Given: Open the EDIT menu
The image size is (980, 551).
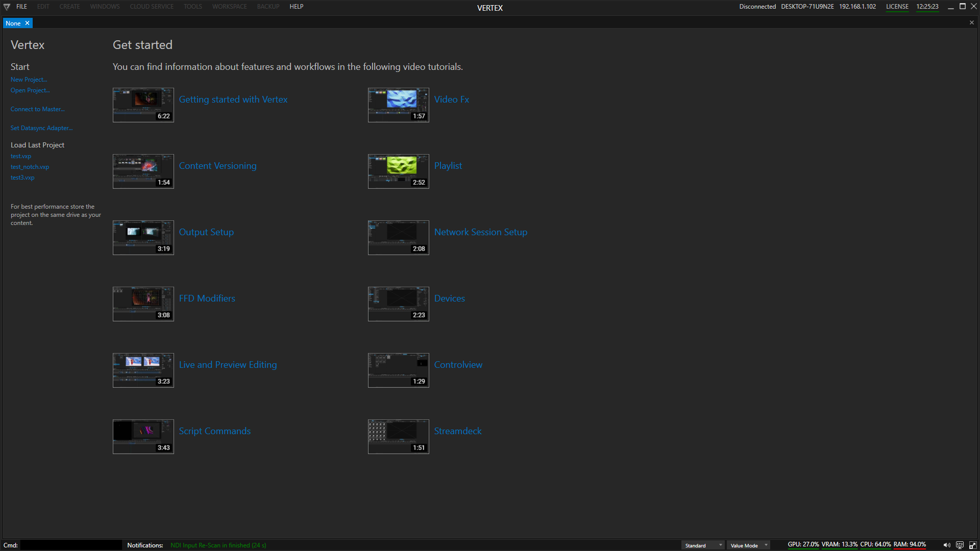Looking at the screenshot, I should (x=43, y=7).
